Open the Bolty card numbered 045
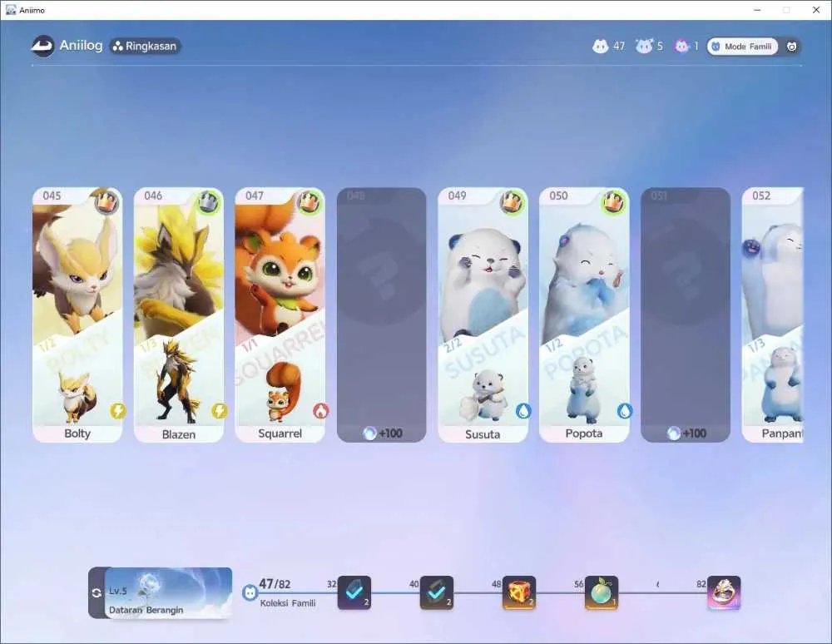Screen dimensions: 832x644 77,315
